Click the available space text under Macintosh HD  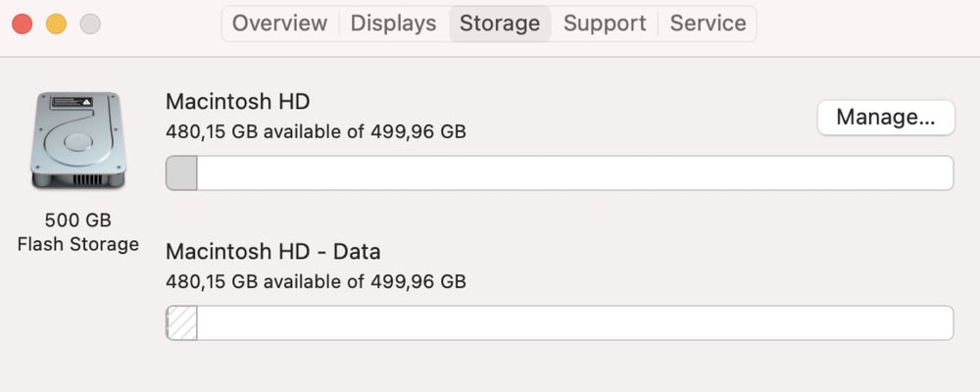tap(316, 131)
